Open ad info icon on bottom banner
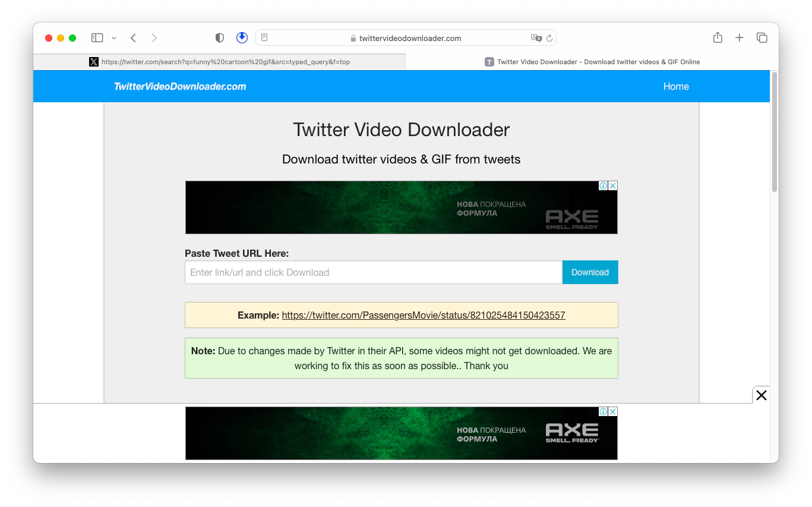The image size is (812, 507). [604, 411]
